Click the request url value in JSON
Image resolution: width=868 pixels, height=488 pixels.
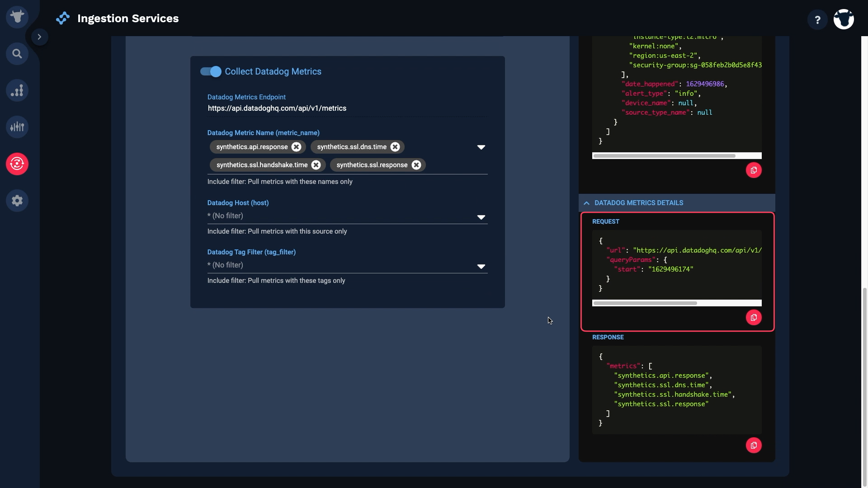click(x=697, y=250)
